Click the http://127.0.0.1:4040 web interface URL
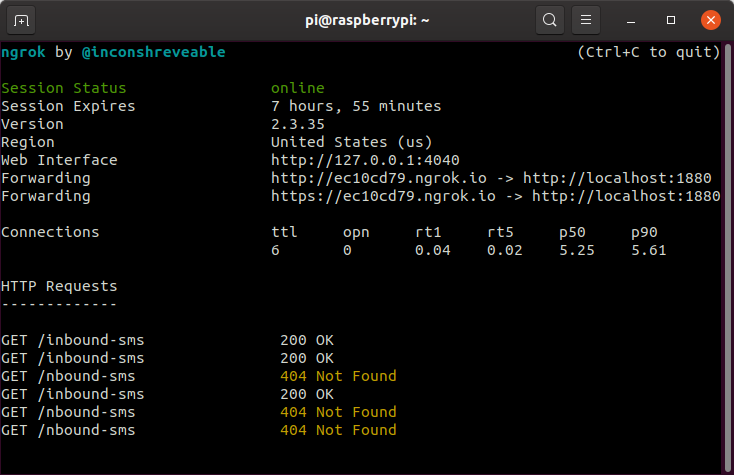 (365, 160)
